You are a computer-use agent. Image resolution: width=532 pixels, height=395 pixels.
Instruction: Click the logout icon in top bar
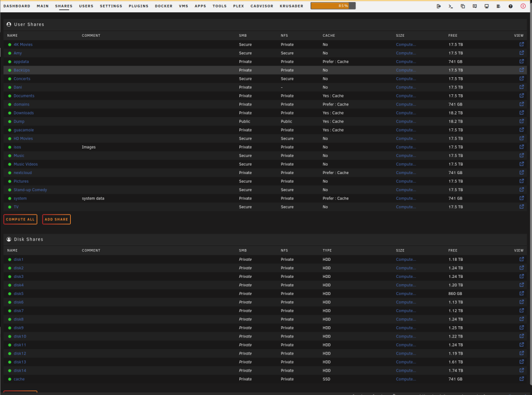pyautogui.click(x=439, y=6)
